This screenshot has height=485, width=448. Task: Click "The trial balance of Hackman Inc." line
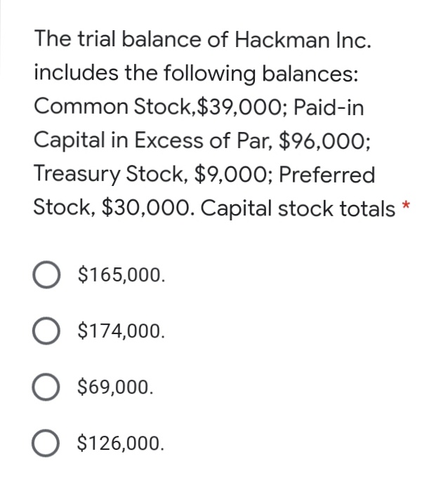[202, 41]
